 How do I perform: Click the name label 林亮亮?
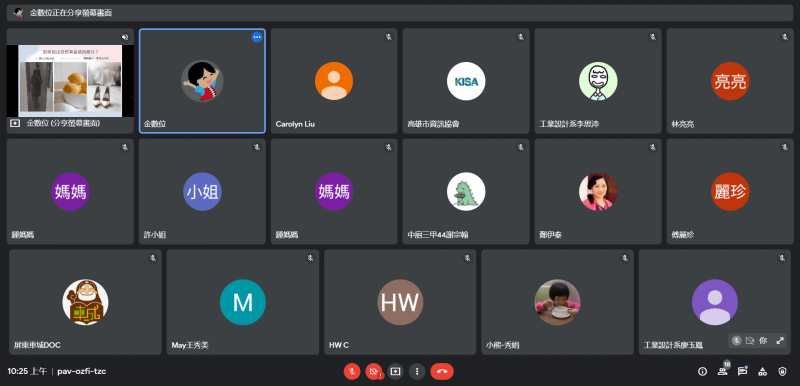[683, 124]
